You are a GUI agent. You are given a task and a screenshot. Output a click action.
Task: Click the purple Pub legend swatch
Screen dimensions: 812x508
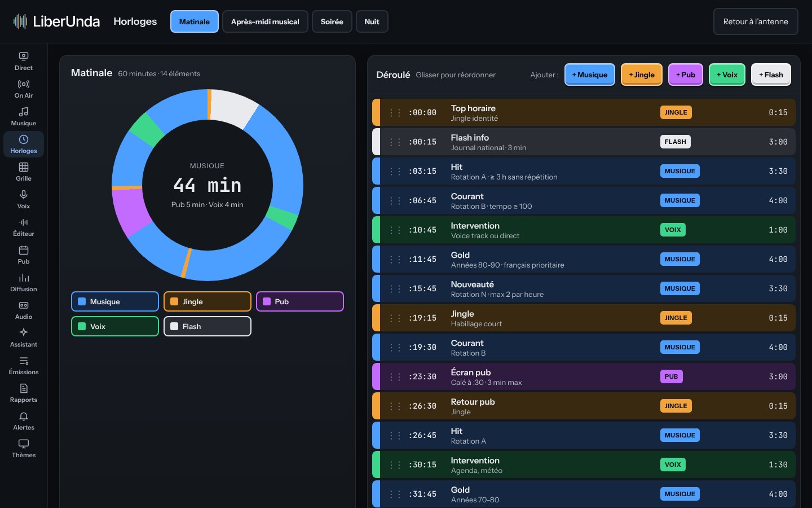coord(267,301)
